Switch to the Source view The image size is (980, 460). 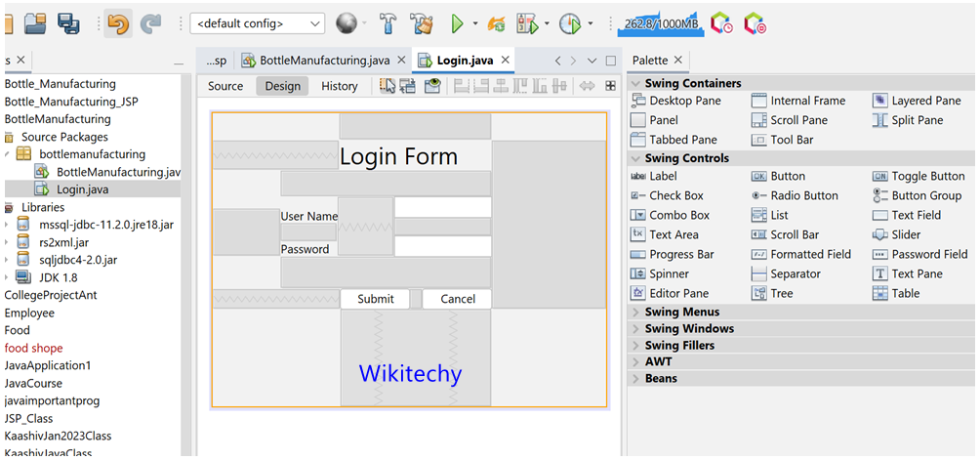coord(225,86)
